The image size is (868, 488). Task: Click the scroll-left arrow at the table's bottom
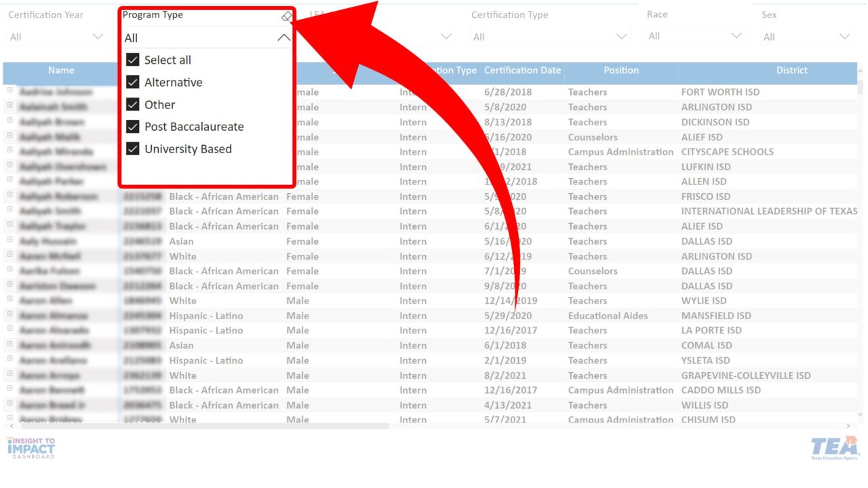tap(10, 426)
